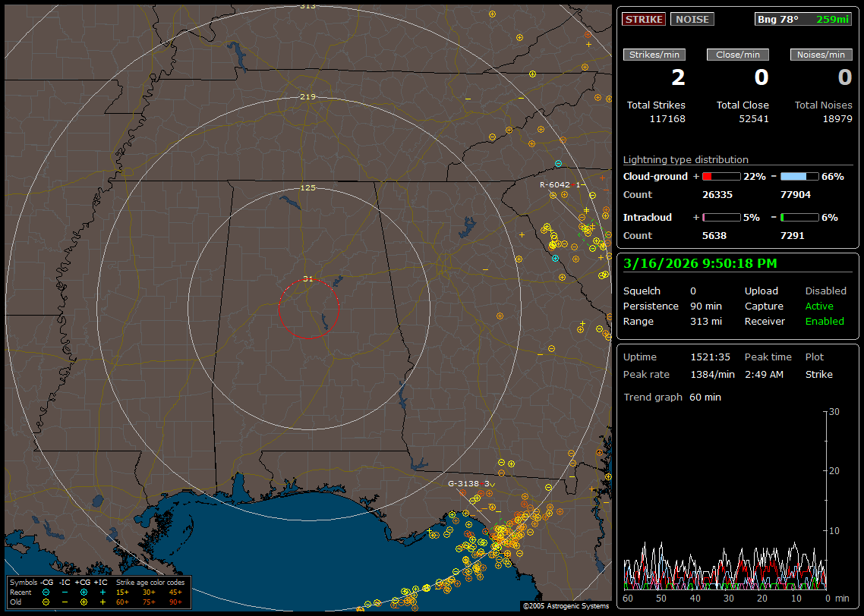864x616 pixels.
Task: Toggle the STRIKE indicator button
Action: [644, 19]
